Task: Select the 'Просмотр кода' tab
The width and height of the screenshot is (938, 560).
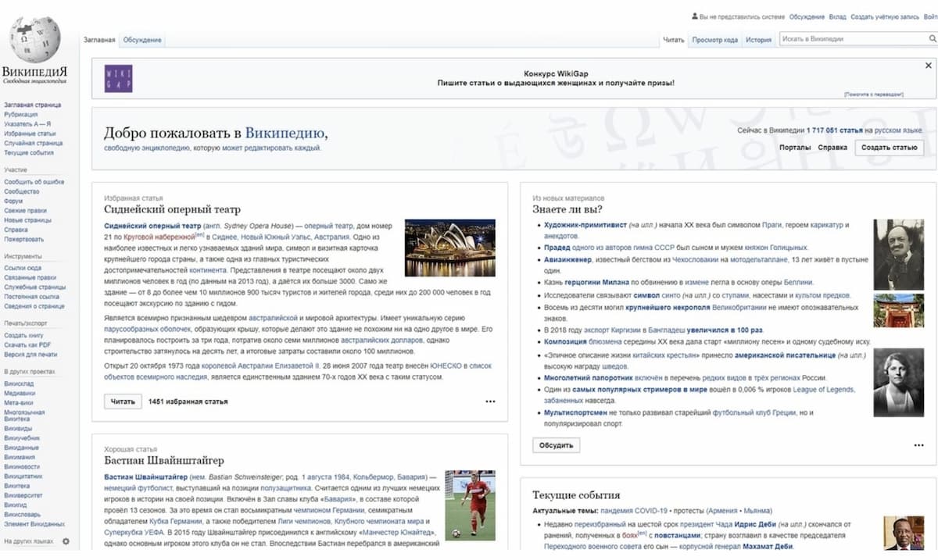Action: tap(714, 40)
